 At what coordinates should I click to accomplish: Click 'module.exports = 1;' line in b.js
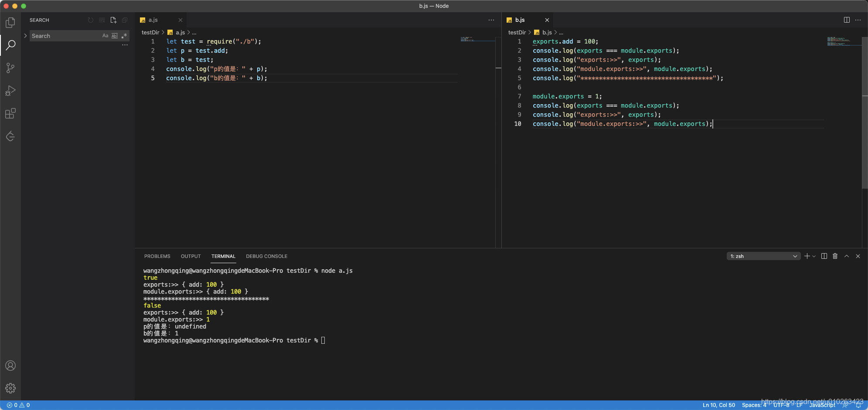pos(567,96)
